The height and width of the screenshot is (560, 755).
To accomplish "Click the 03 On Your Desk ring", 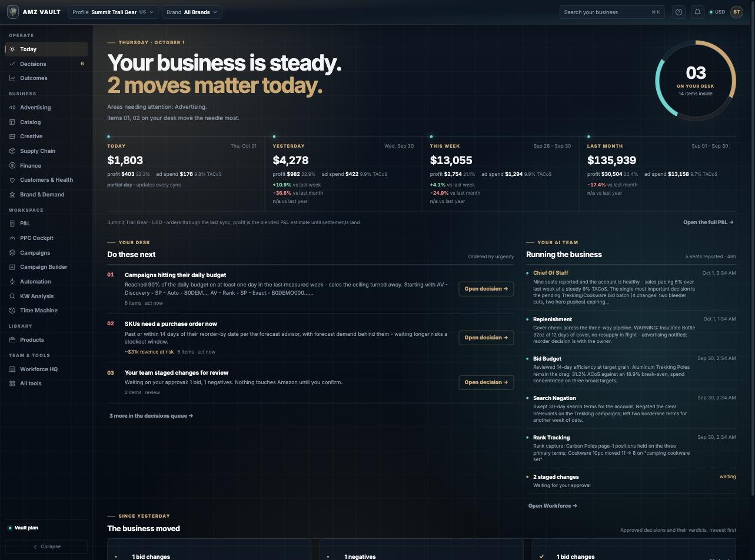I will click(x=696, y=81).
